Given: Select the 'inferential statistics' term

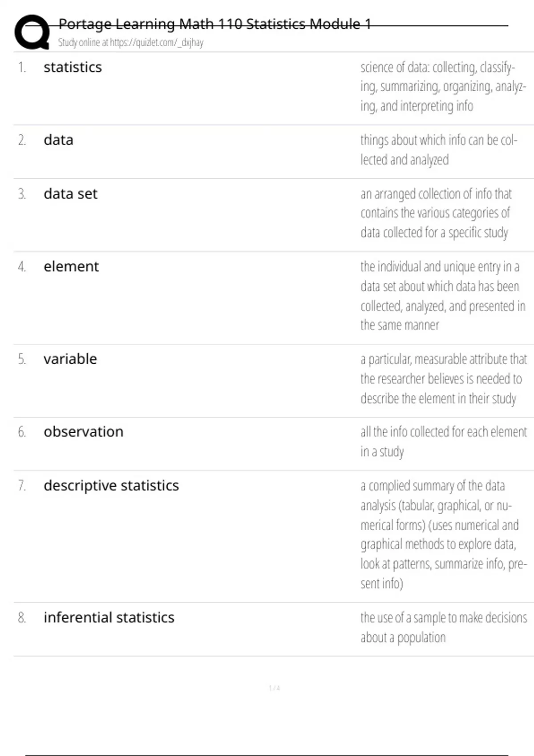Looking at the screenshot, I should click(109, 618).
